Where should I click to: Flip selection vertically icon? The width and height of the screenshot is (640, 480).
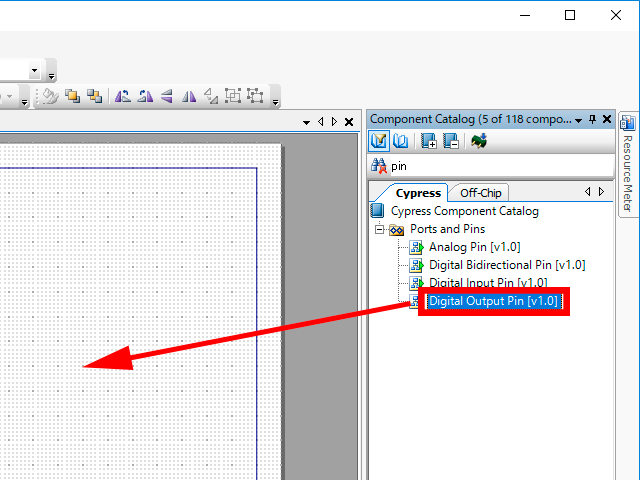click(167, 96)
